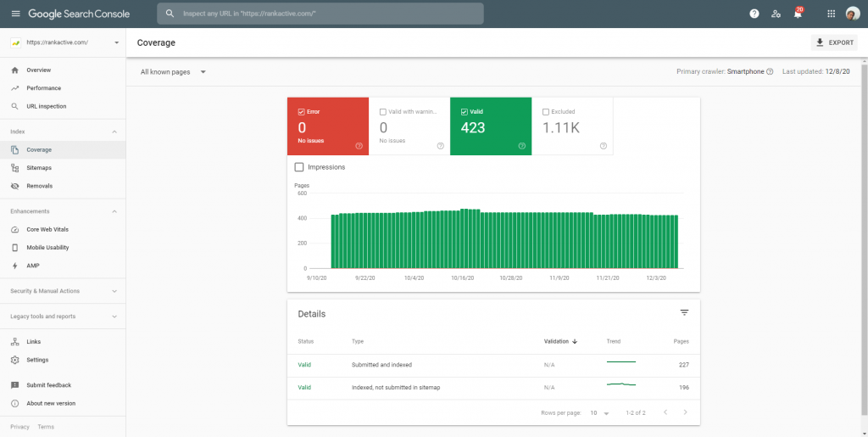Click the 196 pages value
This screenshot has height=437, width=868.
[x=684, y=388]
